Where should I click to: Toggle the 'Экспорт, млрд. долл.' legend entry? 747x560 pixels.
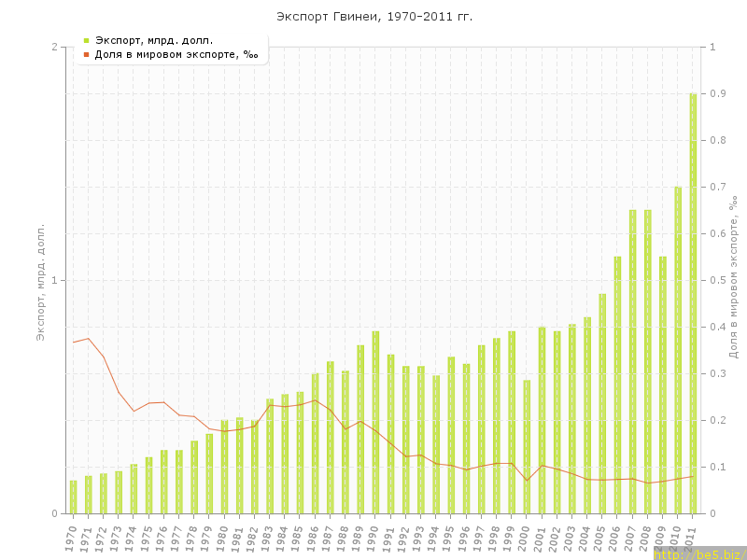(x=154, y=40)
